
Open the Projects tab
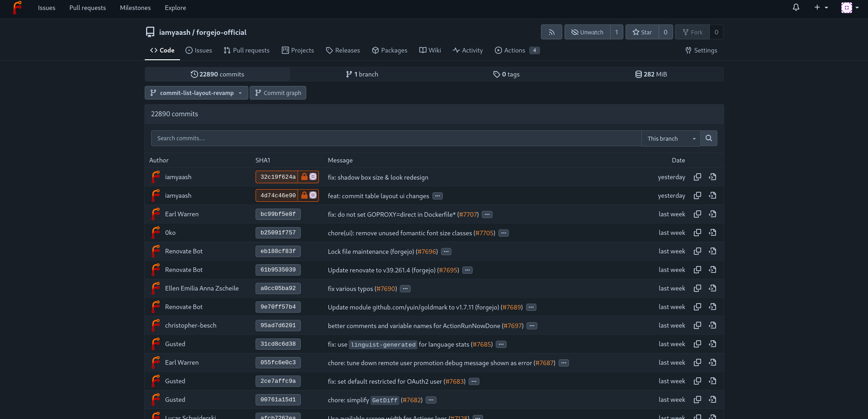pos(298,50)
